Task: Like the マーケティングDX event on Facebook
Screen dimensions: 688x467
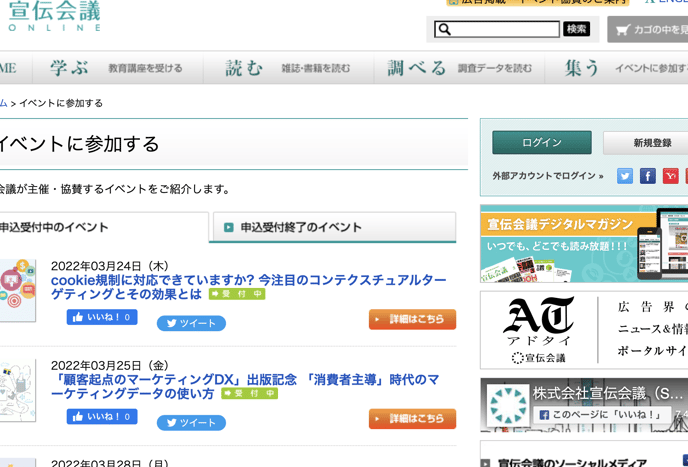Action: tap(102, 416)
